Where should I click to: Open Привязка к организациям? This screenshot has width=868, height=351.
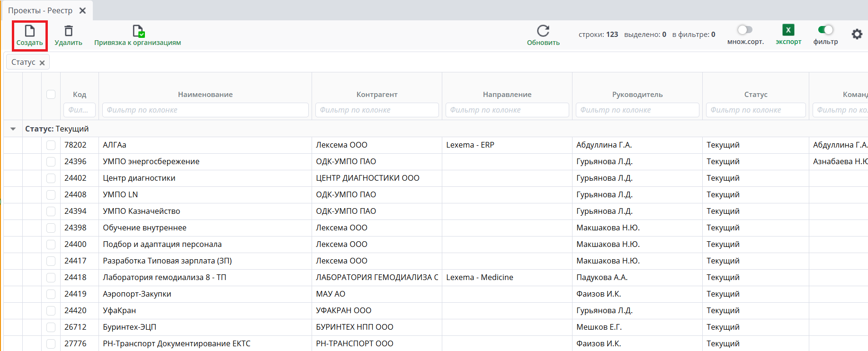coord(137,32)
